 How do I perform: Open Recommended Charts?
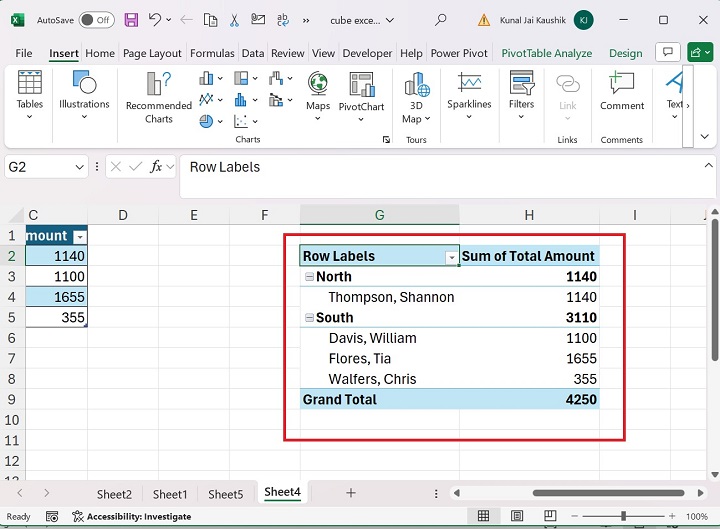158,98
